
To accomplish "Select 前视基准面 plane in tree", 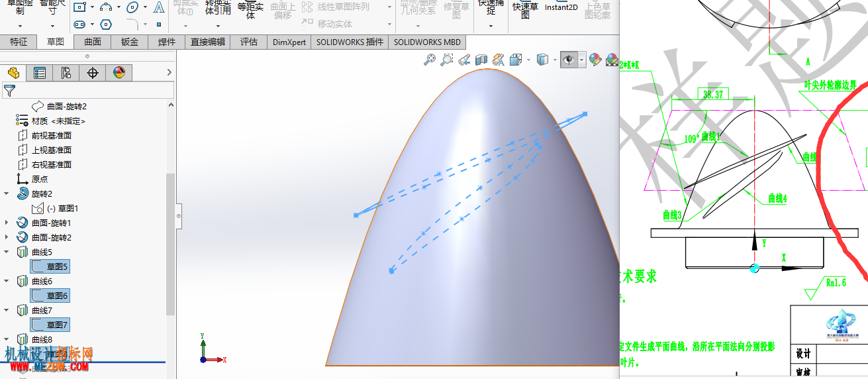I will point(52,135).
